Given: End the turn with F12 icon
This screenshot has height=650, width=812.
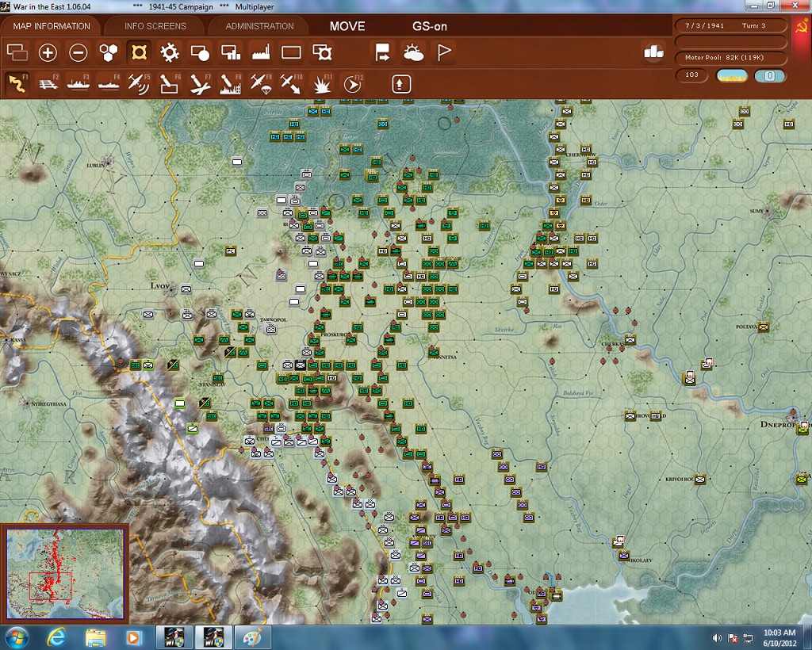Looking at the screenshot, I should (x=353, y=84).
